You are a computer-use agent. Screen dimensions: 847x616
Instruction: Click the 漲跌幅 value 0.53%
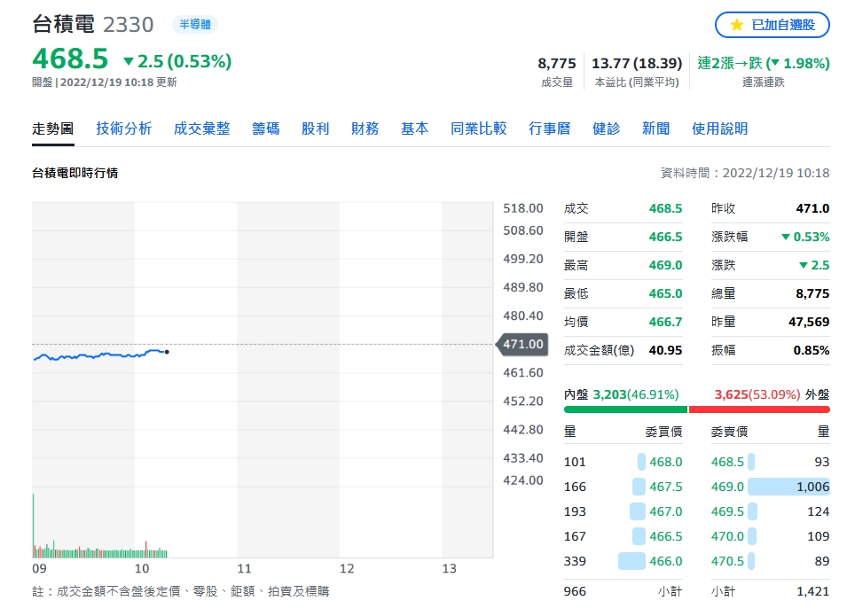(x=806, y=237)
